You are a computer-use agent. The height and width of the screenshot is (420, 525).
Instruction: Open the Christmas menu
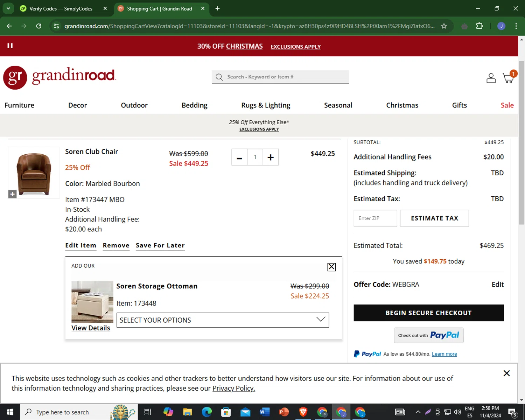click(x=402, y=105)
